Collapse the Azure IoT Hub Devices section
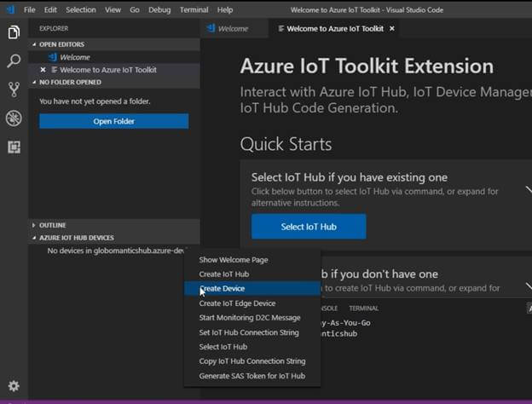The width and height of the screenshot is (532, 404). point(34,238)
